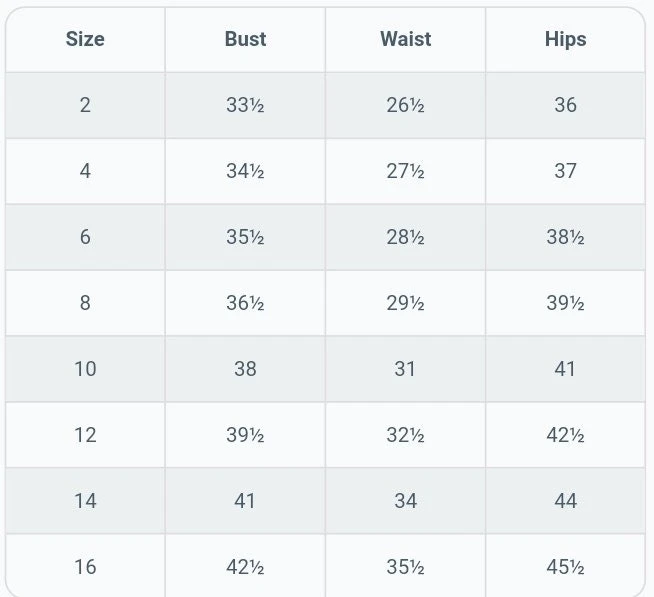The image size is (654, 597).
Task: Click the Hips column header
Action: [565, 39]
